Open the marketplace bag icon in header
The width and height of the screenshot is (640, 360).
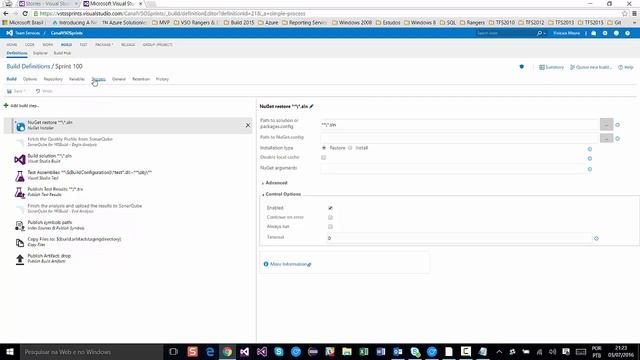593,33
